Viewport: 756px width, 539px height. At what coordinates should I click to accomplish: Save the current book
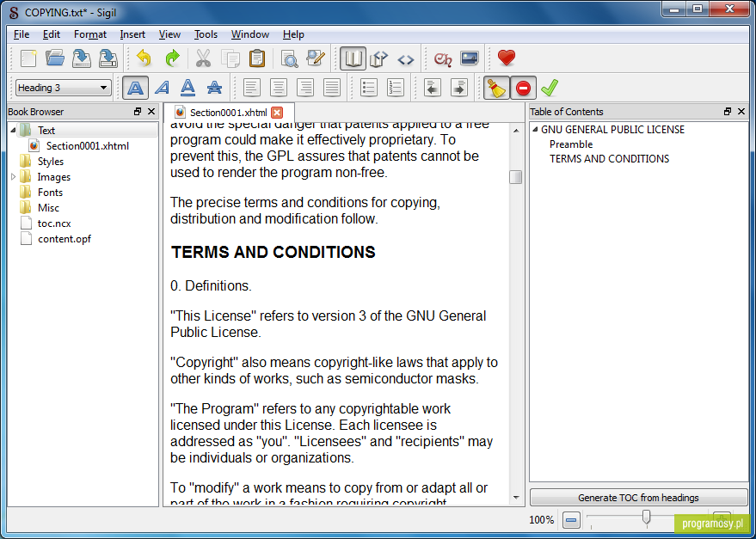click(82, 58)
